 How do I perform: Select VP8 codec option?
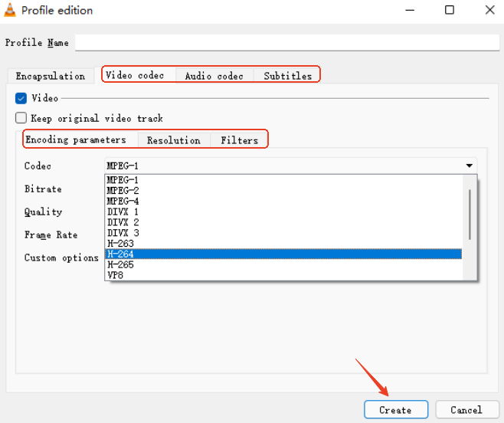[x=115, y=275]
